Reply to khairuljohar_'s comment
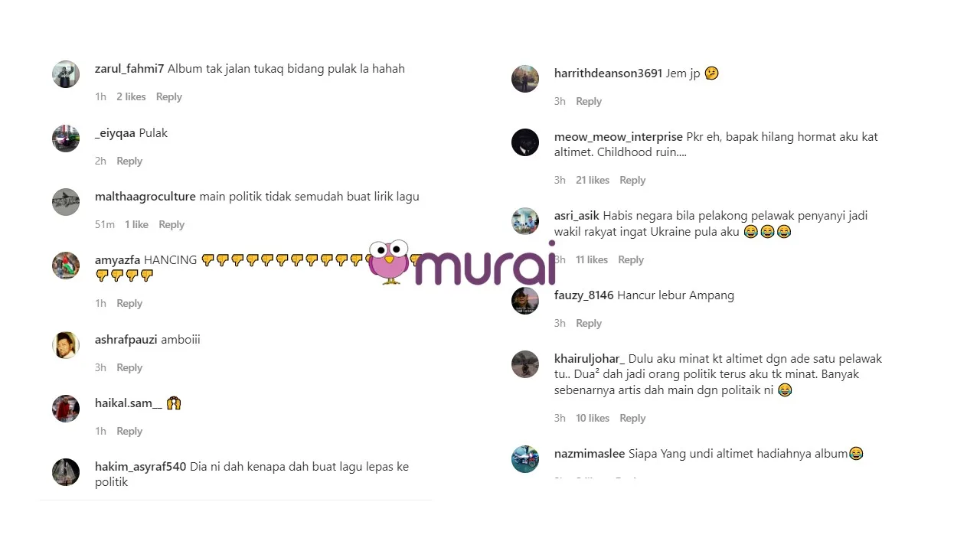This screenshot has height=551, width=980. 632,418
